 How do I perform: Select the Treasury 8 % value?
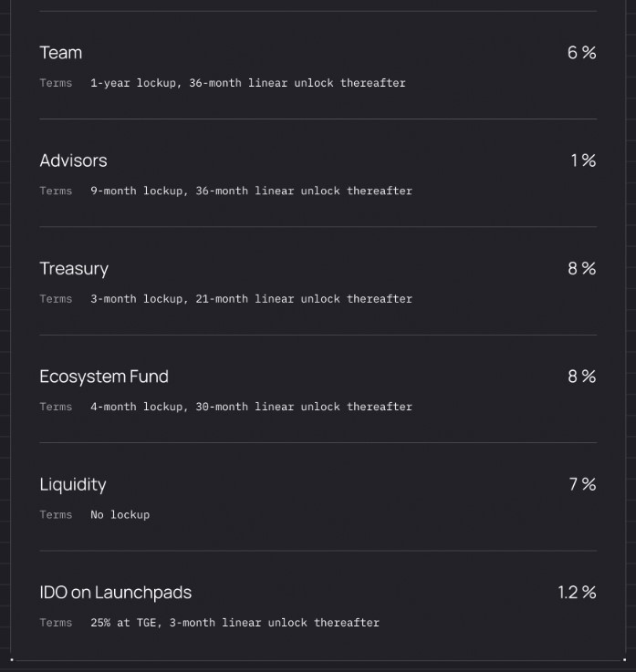581,269
